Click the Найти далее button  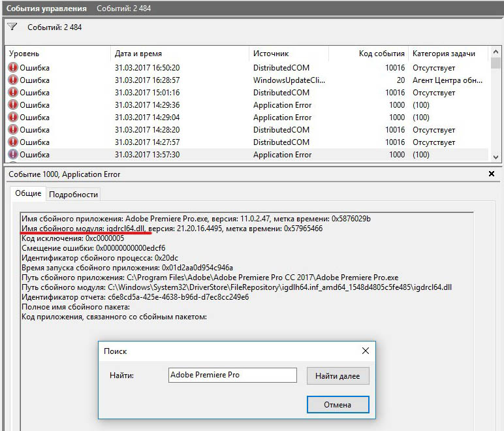pos(338,376)
